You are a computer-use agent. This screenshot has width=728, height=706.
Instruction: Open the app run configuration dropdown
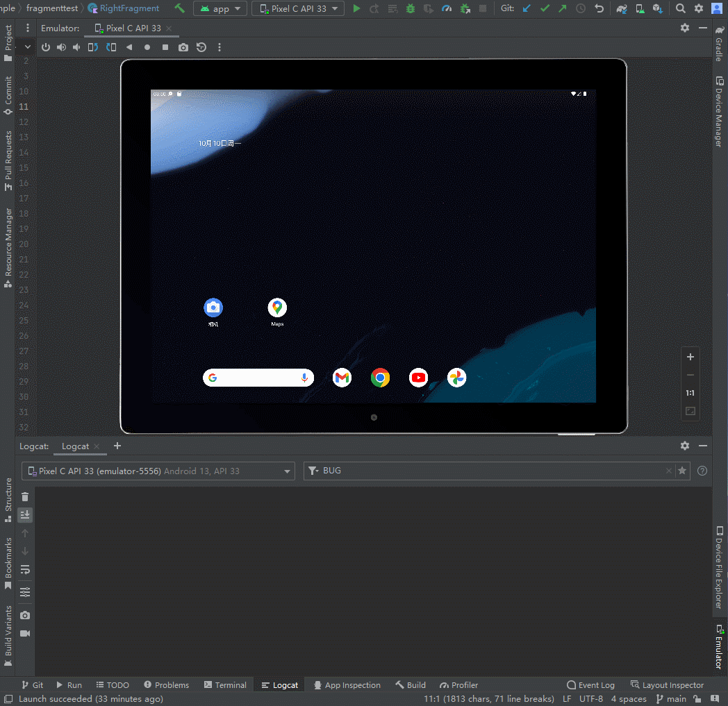point(220,8)
